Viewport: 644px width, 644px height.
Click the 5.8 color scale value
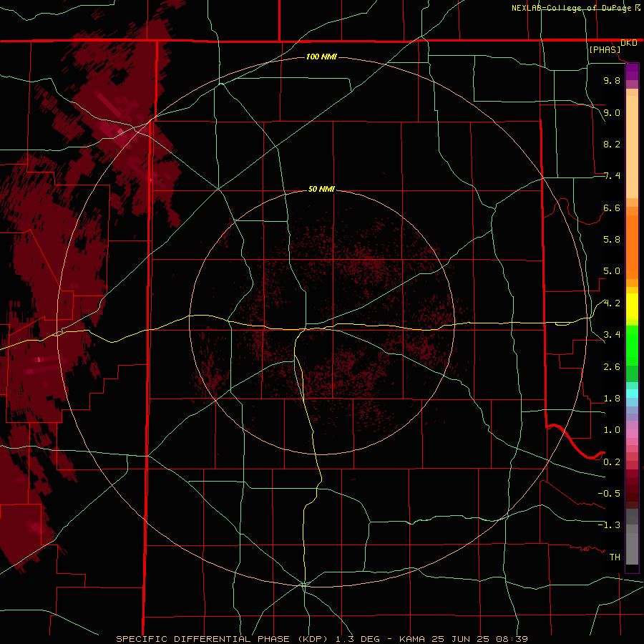coord(612,240)
